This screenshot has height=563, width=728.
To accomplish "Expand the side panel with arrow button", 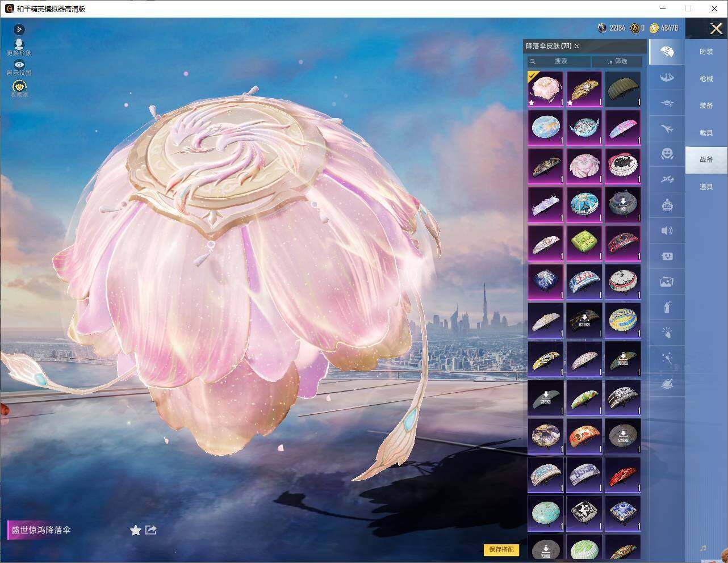I will pyautogui.click(x=19, y=29).
